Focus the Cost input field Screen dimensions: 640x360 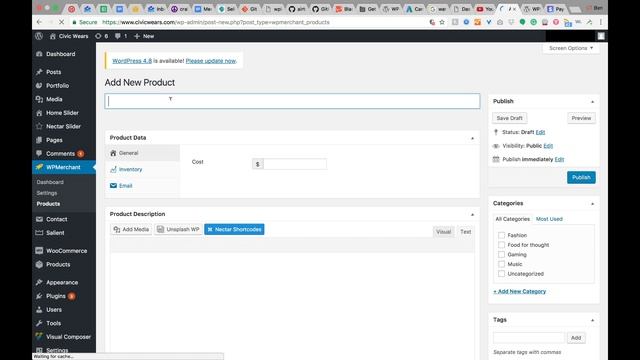[x=295, y=164]
